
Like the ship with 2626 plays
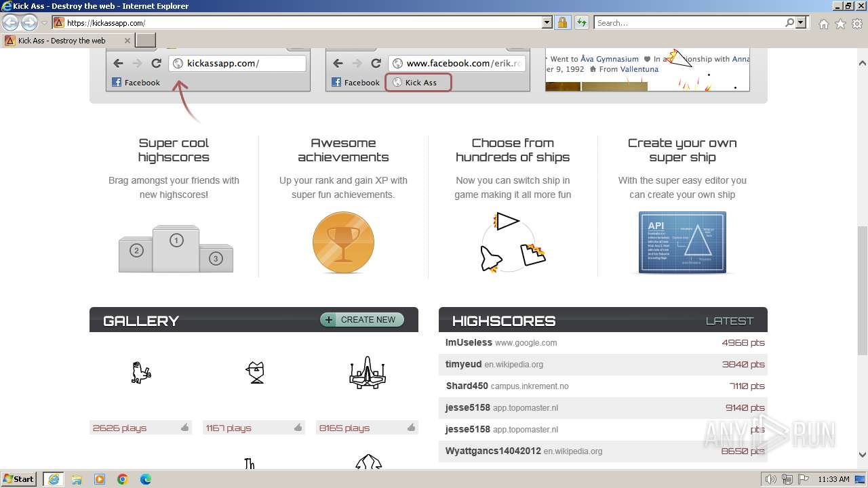184,428
